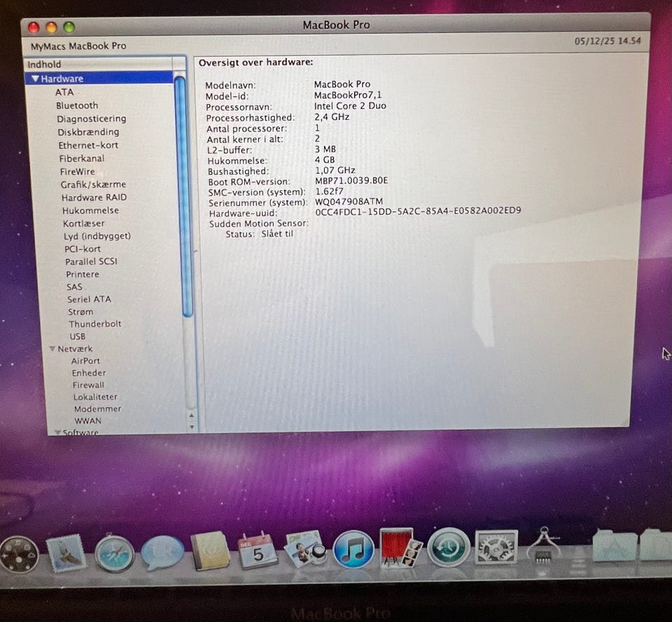Select Diagnosticering in the sidebar
This screenshot has width=672, height=622.
click(91, 119)
